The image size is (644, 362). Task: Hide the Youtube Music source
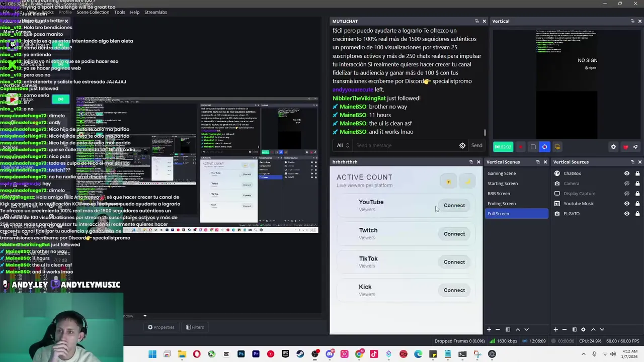[627, 204]
